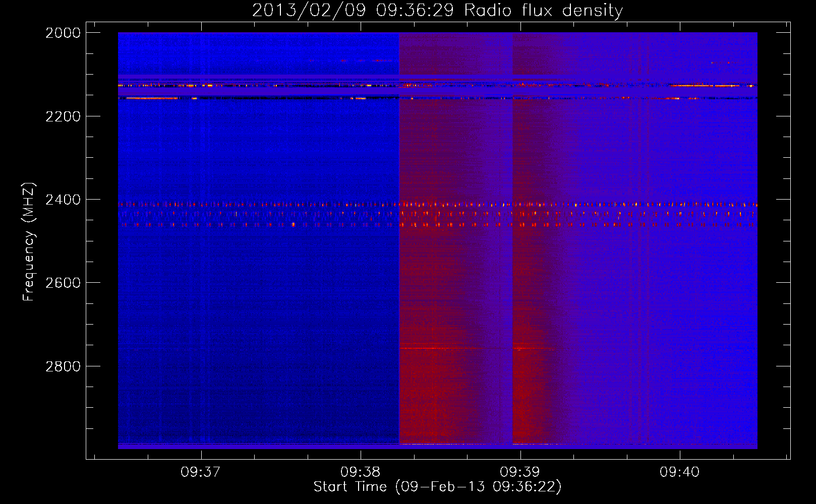Click the 09:40 time axis label
816x504 pixels.
click(x=679, y=472)
